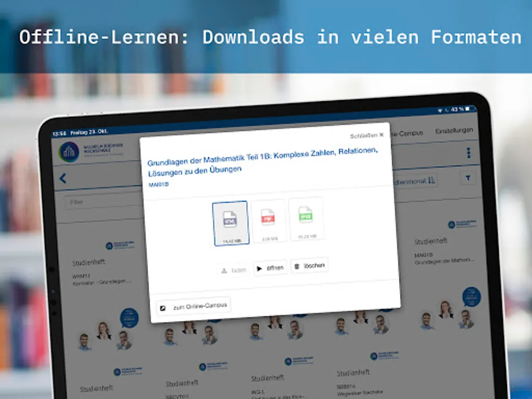Open 'Online-Campus' in the top bar
Screen dimensions: 532x399
coord(406,133)
